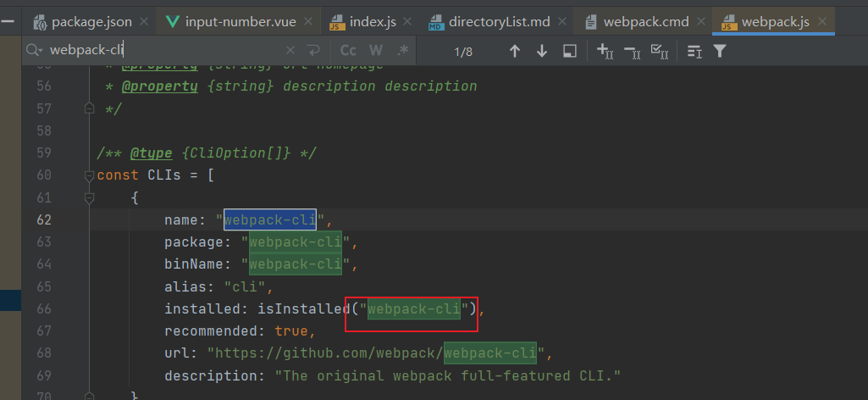Click the description string about full-featured CLI

point(448,376)
